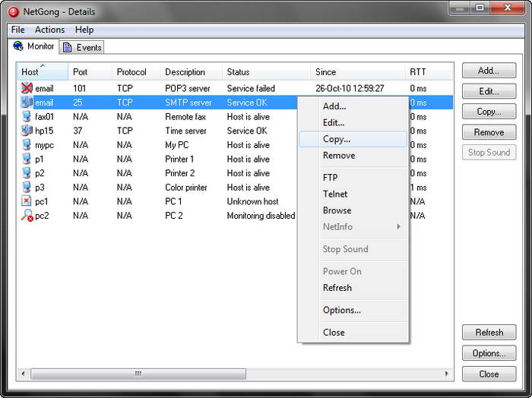
Task: Expand the NetInfo submenu arrow
Action: 398,227
